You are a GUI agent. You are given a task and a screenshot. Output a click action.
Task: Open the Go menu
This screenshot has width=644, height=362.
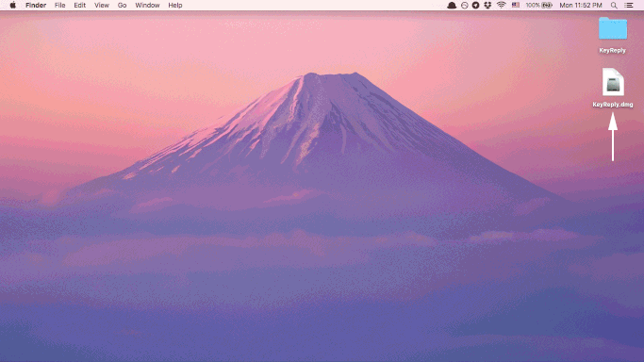(x=122, y=6)
